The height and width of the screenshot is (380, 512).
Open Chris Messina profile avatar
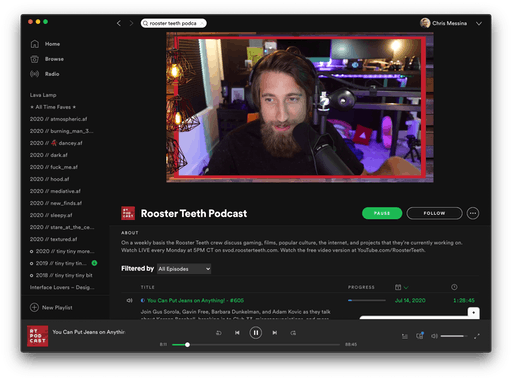[425, 23]
